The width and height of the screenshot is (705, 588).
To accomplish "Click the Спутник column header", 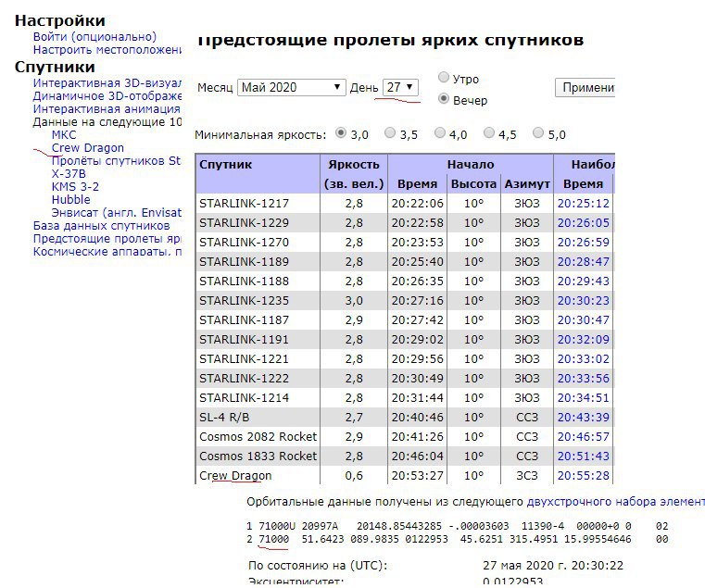I will click(225, 165).
